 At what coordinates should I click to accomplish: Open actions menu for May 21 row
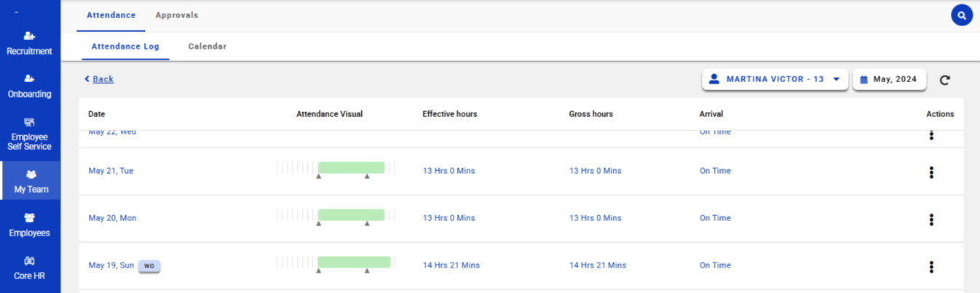tap(931, 172)
